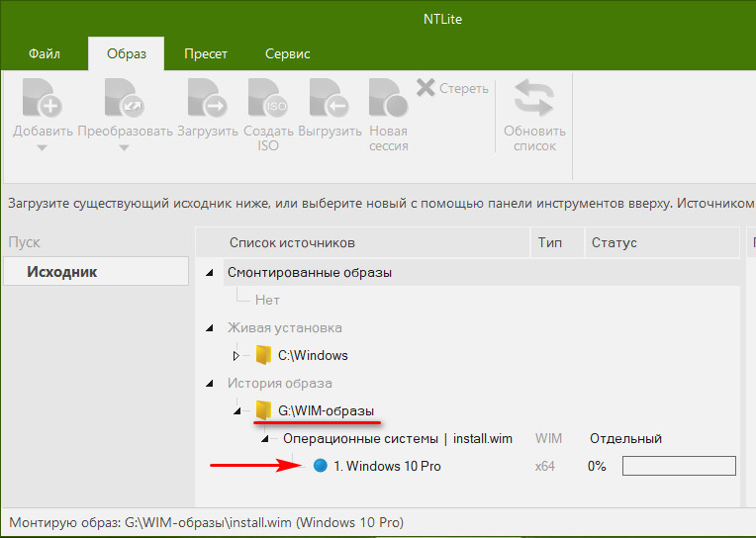Click the Отдельный status cell
The image size is (756, 538).
(x=625, y=439)
